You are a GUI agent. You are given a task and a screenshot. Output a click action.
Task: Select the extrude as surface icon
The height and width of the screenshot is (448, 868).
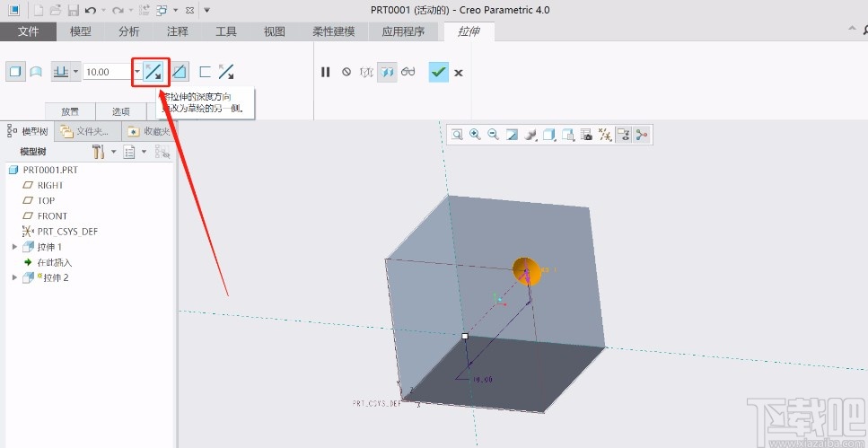36,72
